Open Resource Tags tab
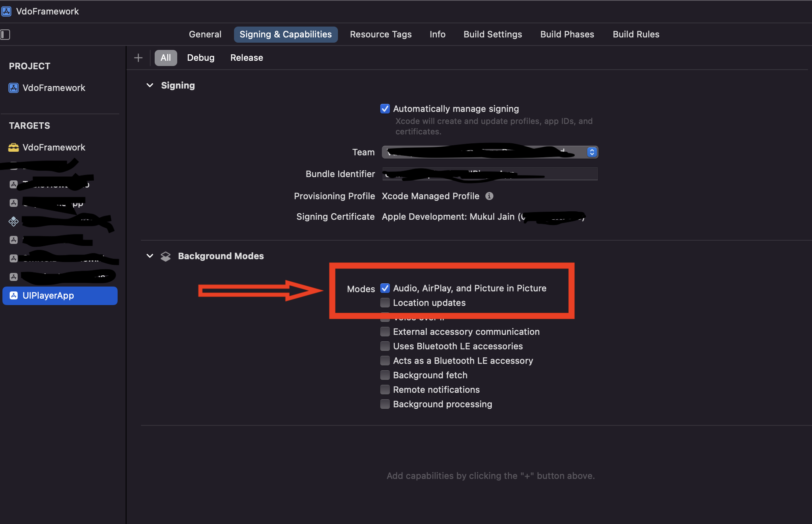The image size is (812, 524). 381,35
